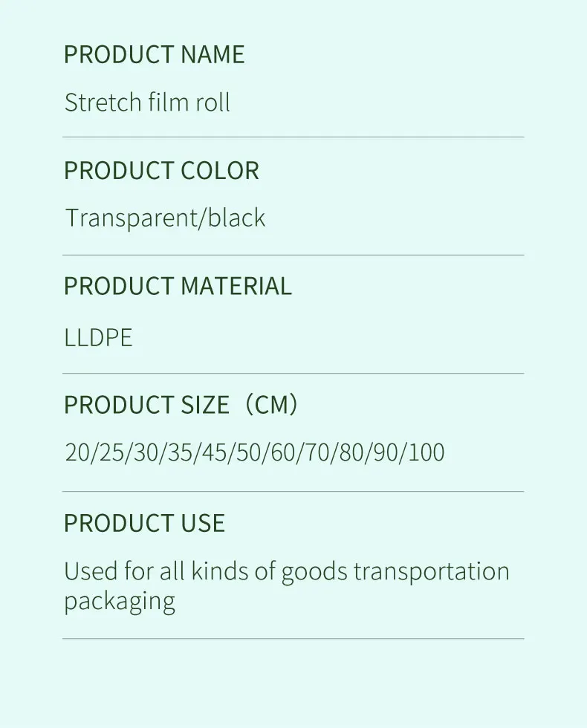Click the '20' size value
Screen dimensions: 587x728
[77, 452]
